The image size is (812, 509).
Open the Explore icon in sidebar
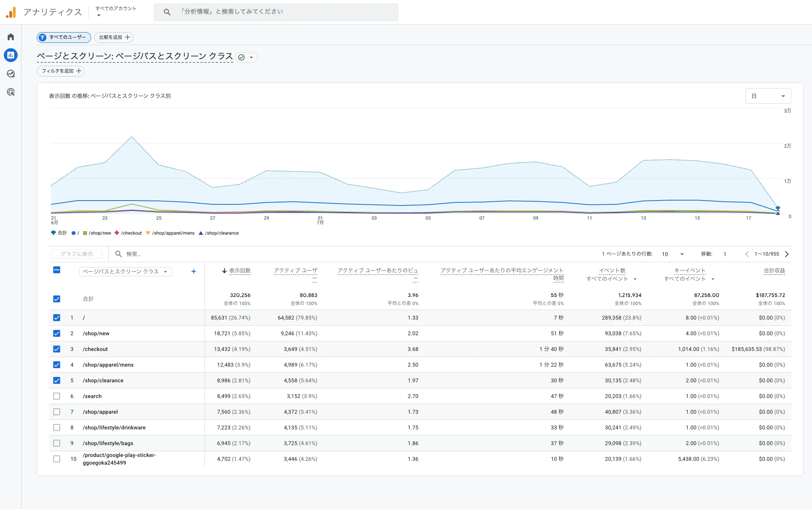[11, 73]
